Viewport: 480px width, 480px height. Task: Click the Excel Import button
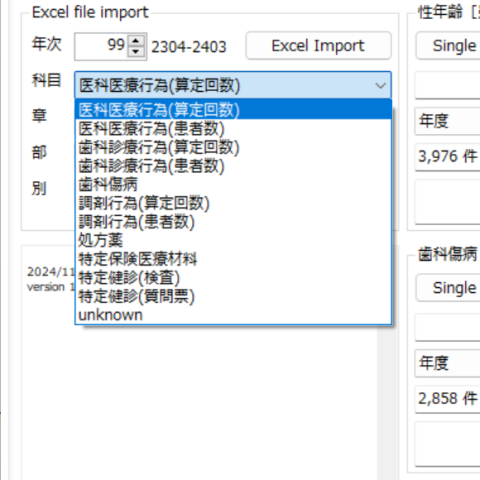[x=318, y=46]
